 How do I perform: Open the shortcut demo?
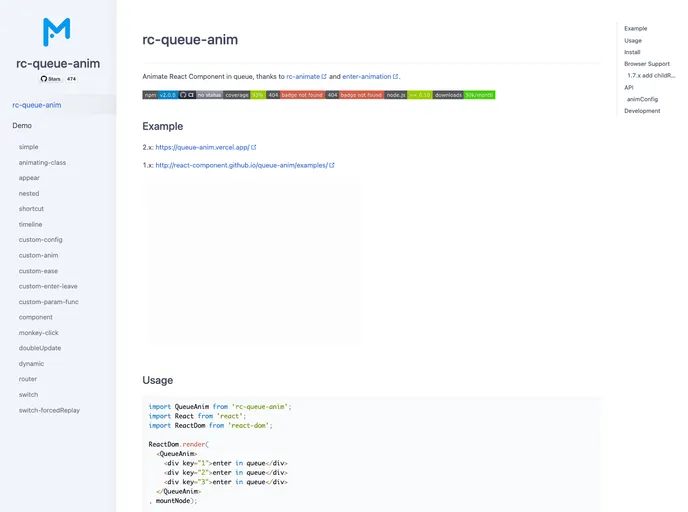(x=31, y=209)
